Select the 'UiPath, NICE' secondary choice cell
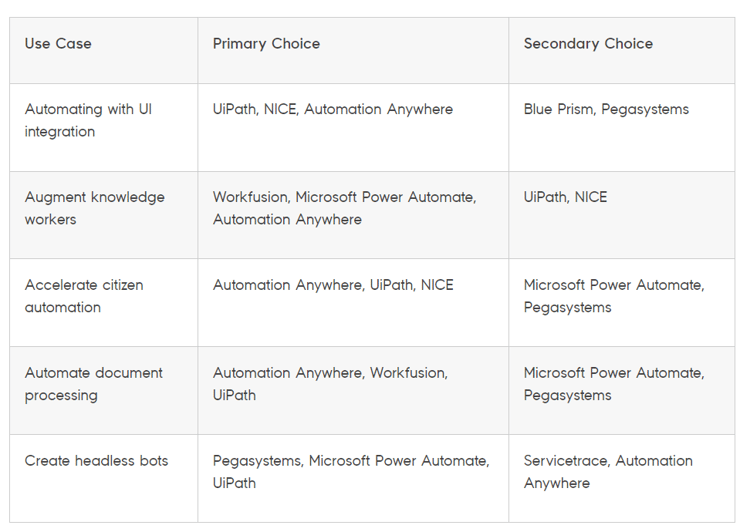750x532 pixels. click(x=621, y=215)
